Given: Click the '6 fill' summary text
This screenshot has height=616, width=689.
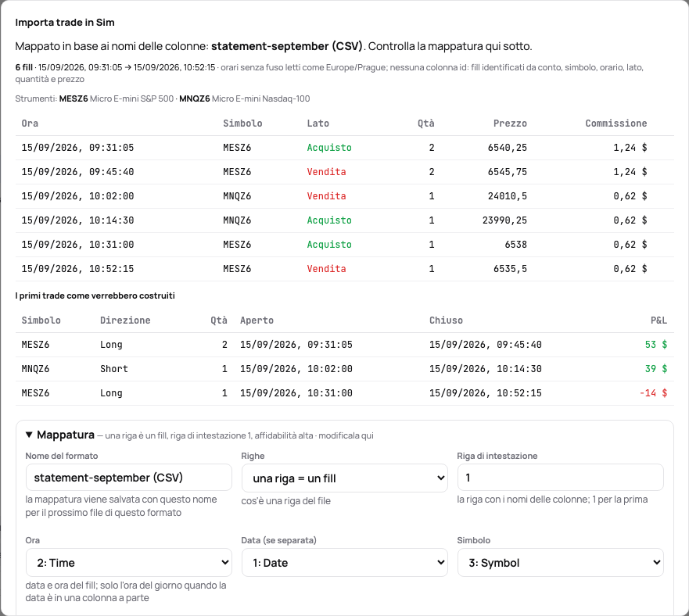Looking at the screenshot, I should coord(23,67).
